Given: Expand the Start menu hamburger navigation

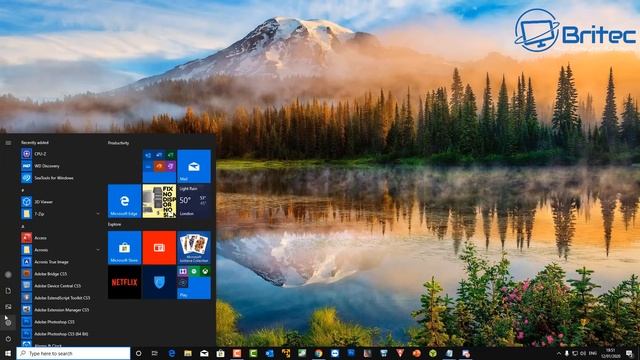Looking at the screenshot, I should [8, 143].
